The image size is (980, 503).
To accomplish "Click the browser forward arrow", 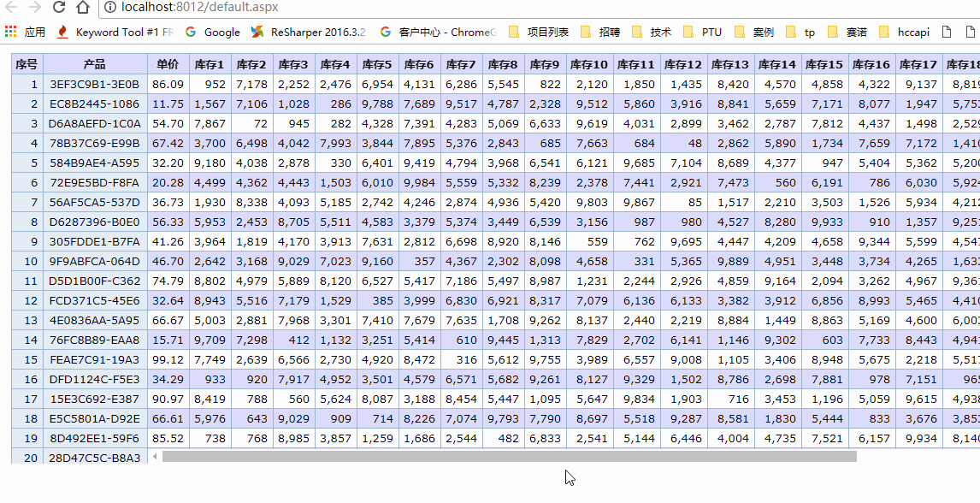I will 36,8.
